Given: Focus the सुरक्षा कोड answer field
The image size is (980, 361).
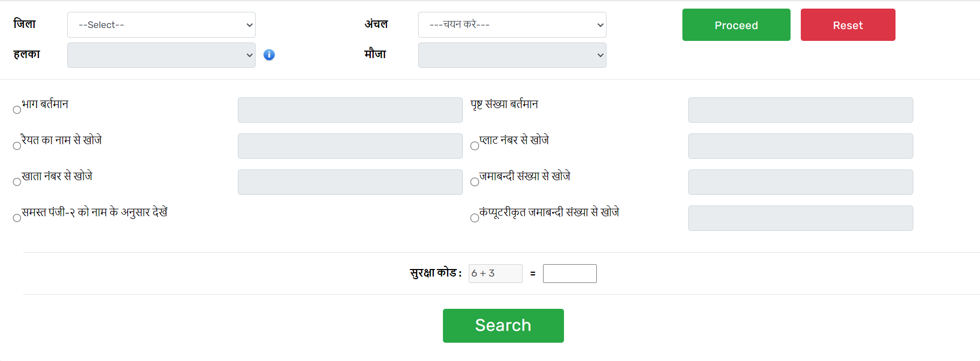Looking at the screenshot, I should 569,273.
